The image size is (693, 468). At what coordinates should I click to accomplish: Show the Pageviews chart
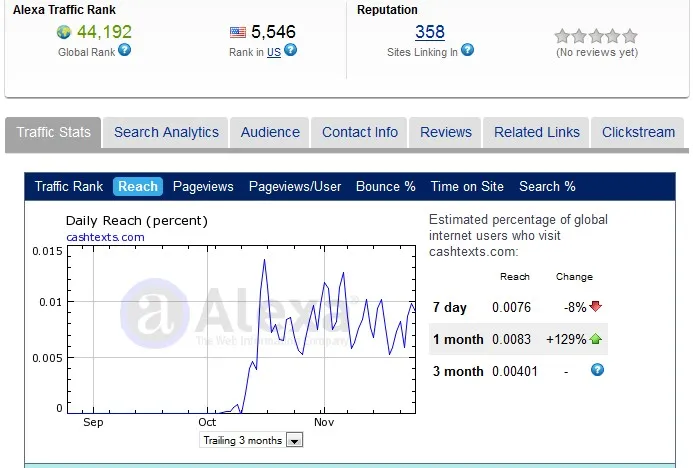(x=203, y=186)
